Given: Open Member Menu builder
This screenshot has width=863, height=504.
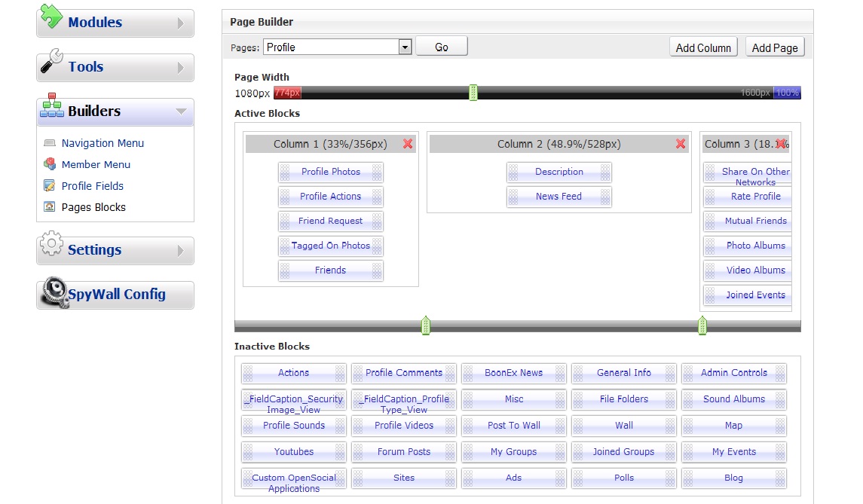Looking at the screenshot, I should tap(96, 164).
